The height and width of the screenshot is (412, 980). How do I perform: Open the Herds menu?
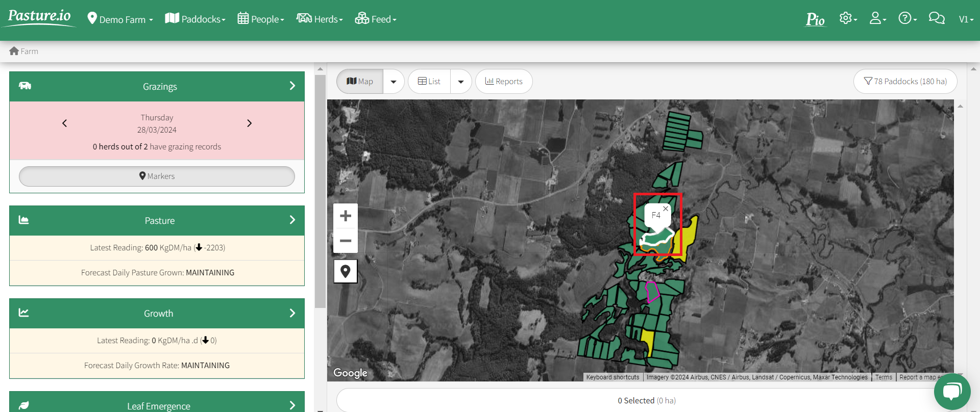pos(320,19)
